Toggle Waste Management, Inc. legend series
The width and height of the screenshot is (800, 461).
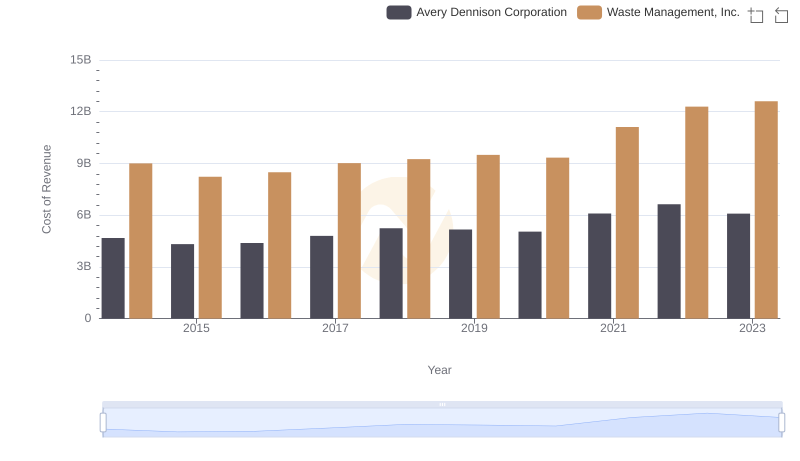point(658,12)
